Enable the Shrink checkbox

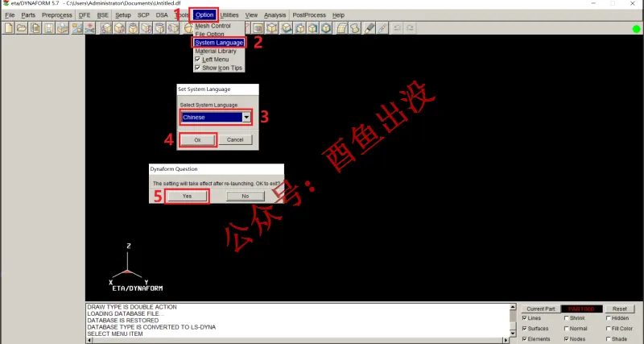pyautogui.click(x=567, y=318)
